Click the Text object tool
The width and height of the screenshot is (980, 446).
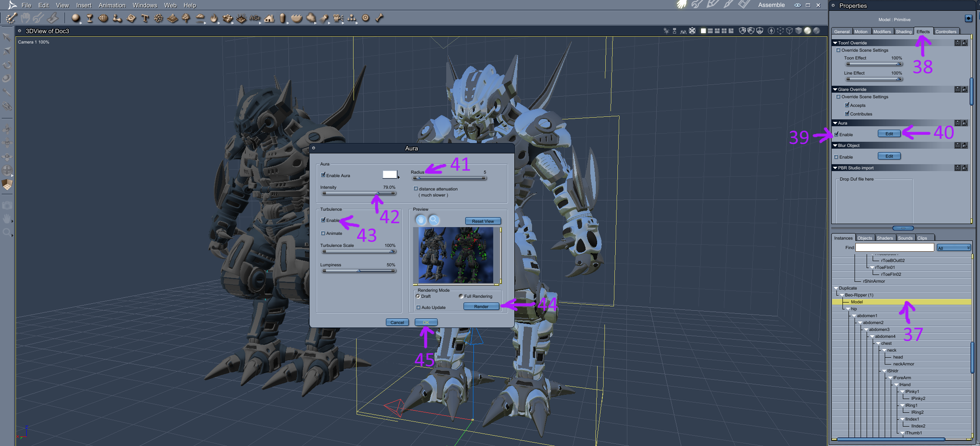click(x=145, y=18)
